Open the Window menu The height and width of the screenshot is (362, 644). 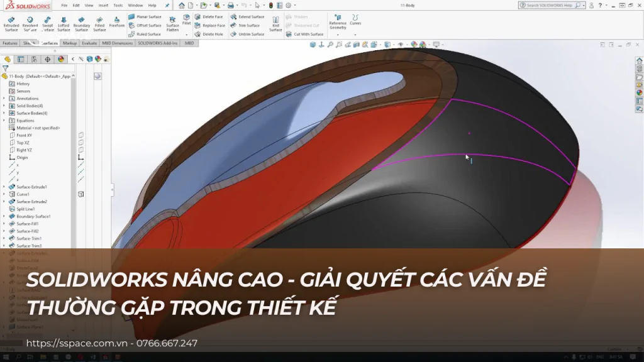point(135,5)
